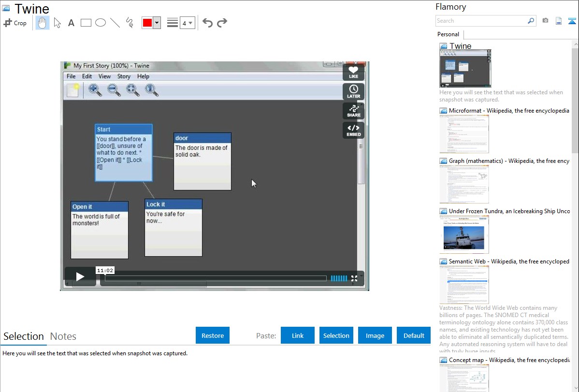Click the Share button on video
This screenshot has width=579, height=392.
353,111
